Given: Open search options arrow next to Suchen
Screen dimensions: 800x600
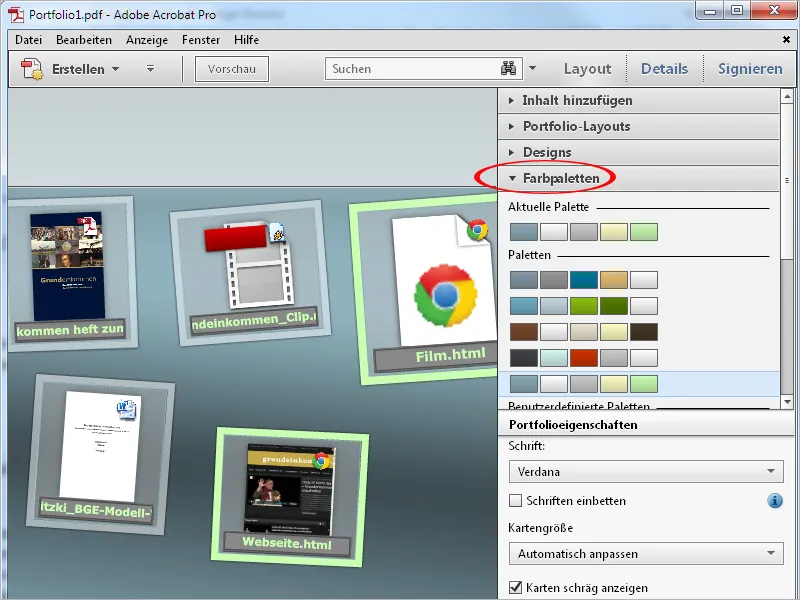Looking at the screenshot, I should pos(532,68).
